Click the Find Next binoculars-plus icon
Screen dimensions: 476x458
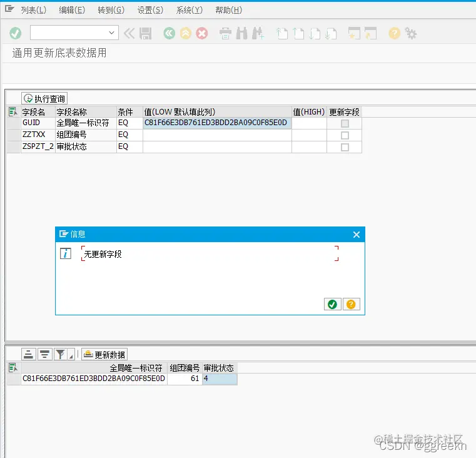[258, 33]
